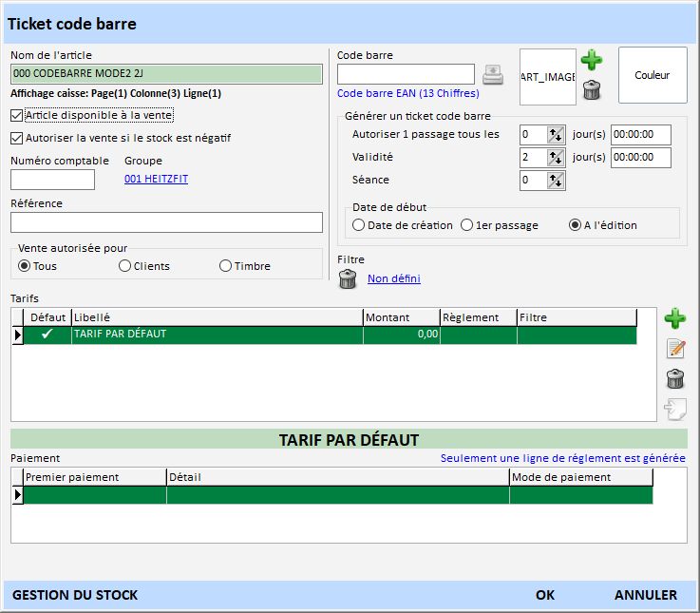Click the Premier paiement column header
The height and width of the screenshot is (613, 700).
pyautogui.click(x=95, y=478)
